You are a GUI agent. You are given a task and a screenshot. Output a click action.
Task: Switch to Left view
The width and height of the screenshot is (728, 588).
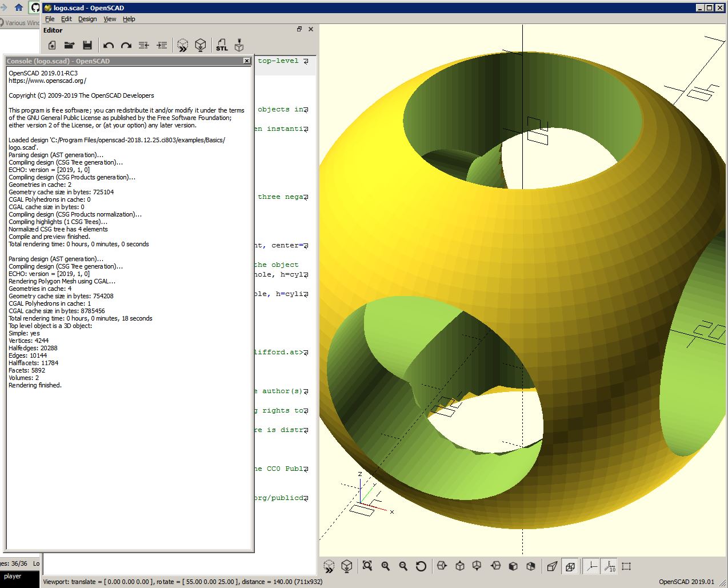click(x=495, y=566)
